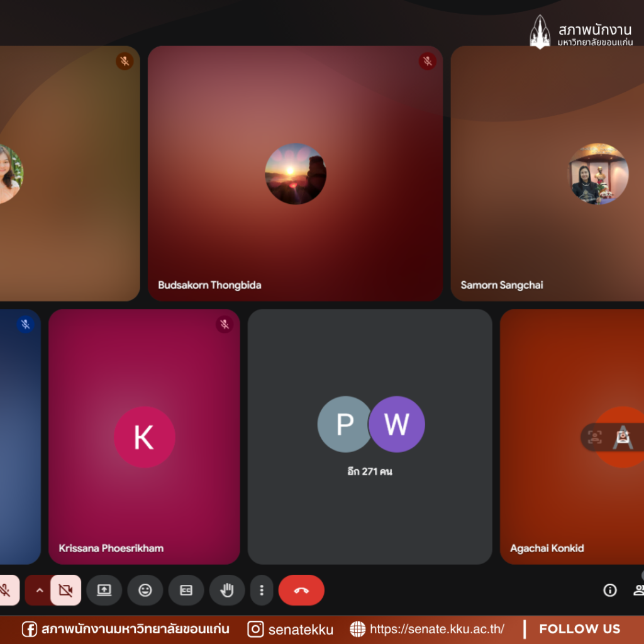
Task: Click the P avatar in the overflow tile
Action: [x=344, y=425]
